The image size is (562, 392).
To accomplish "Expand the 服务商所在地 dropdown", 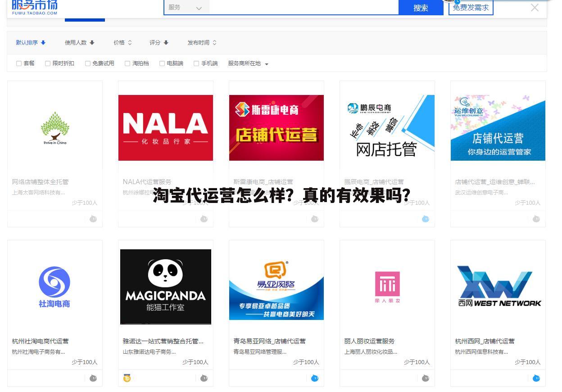I will [x=248, y=63].
